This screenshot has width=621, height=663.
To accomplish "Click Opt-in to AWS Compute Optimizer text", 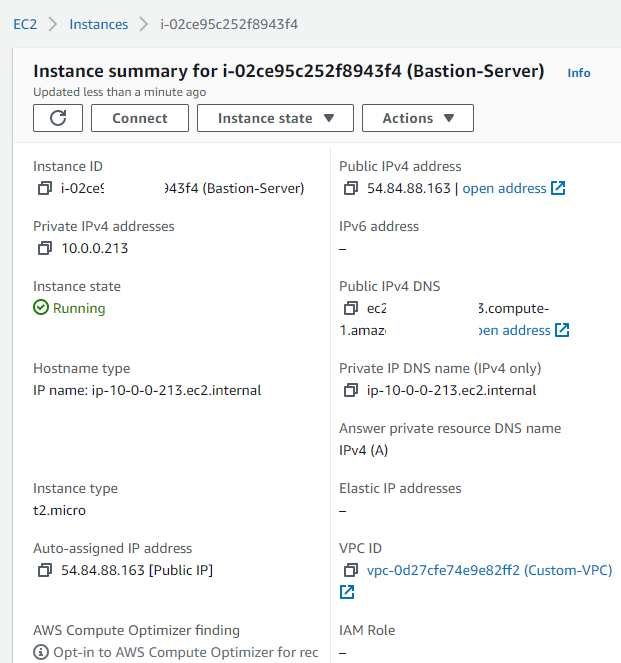I will (186, 652).
